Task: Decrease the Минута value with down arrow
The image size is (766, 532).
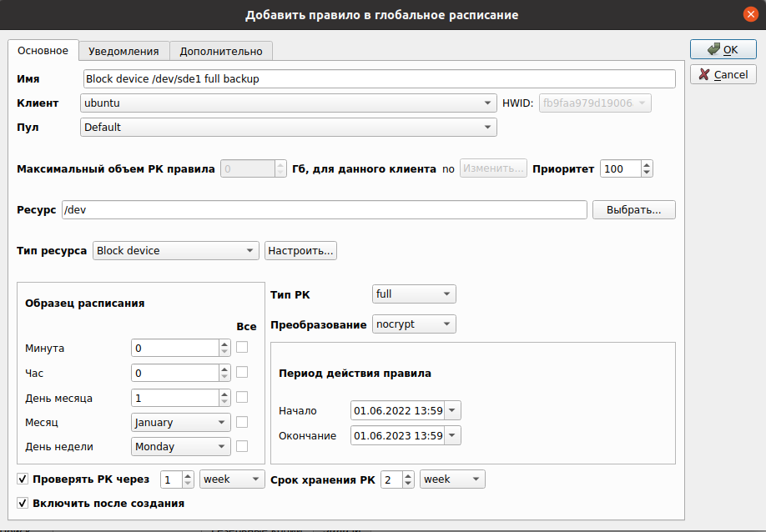Action: click(224, 352)
